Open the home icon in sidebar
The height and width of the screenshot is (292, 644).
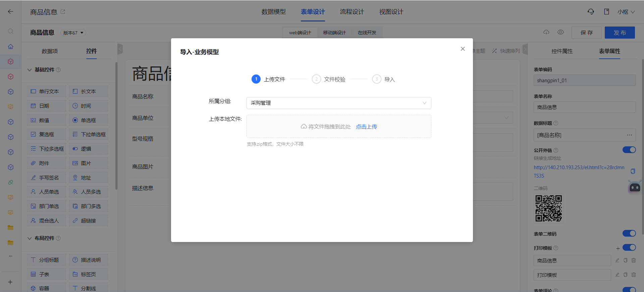[10, 46]
